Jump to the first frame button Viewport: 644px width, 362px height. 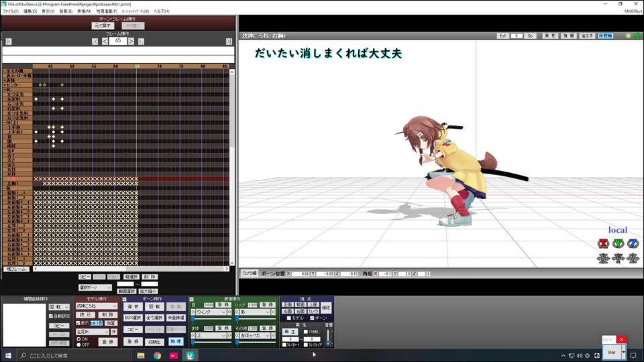9,42
